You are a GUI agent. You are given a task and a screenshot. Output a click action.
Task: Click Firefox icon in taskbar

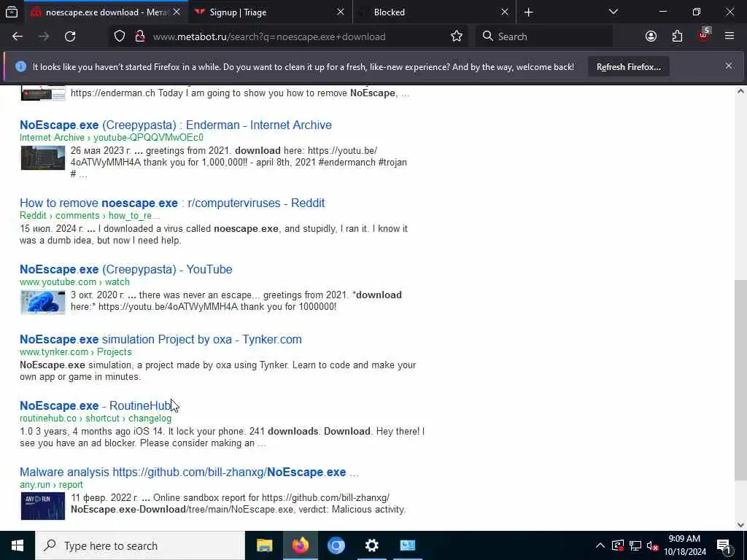point(300,545)
